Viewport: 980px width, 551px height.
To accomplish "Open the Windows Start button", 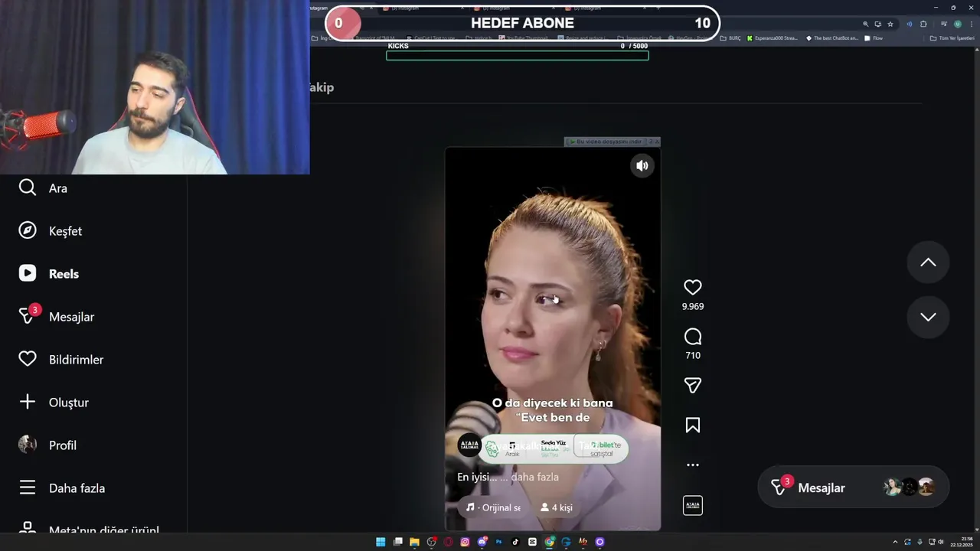I will click(381, 542).
